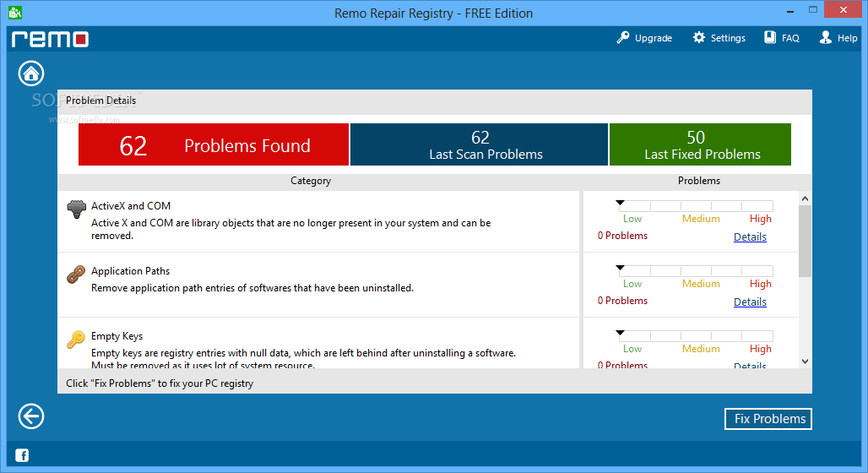Click the Empty Keys key icon
The image size is (868, 473).
pos(76,340)
